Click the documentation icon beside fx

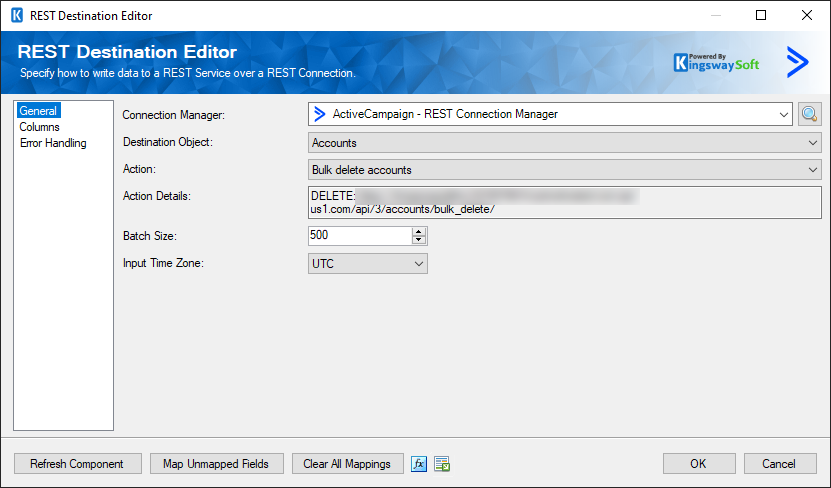pos(442,464)
